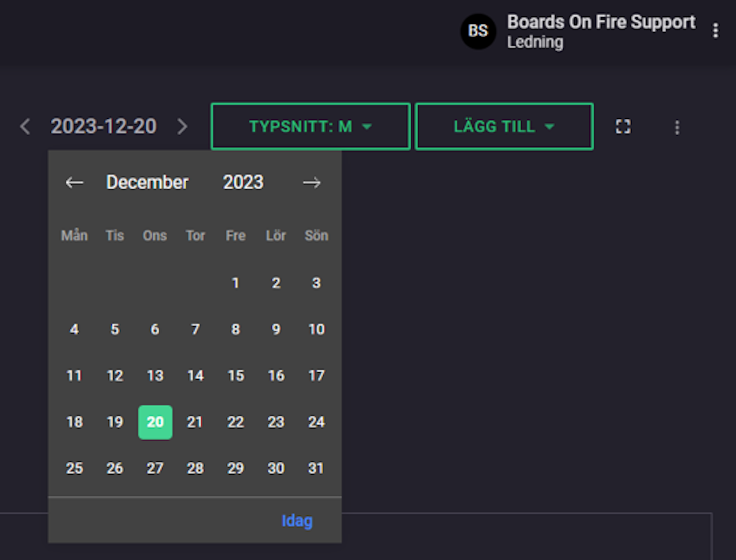Show next month in calendar
The width and height of the screenshot is (736, 560).
pyautogui.click(x=312, y=183)
